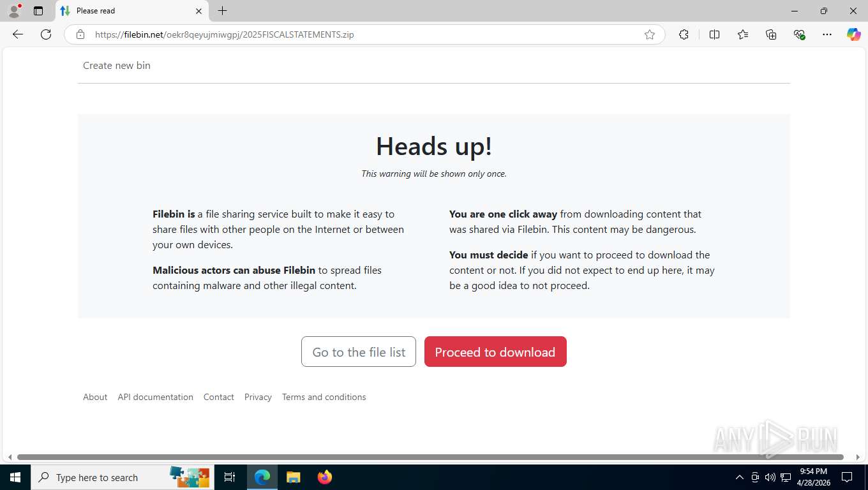Select the 'Please read' tab

click(x=132, y=11)
